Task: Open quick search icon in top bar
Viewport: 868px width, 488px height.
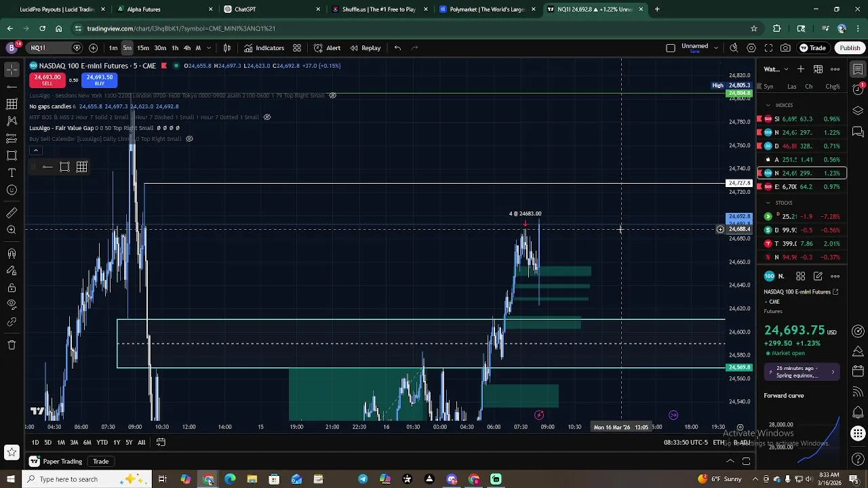Action: [x=734, y=48]
